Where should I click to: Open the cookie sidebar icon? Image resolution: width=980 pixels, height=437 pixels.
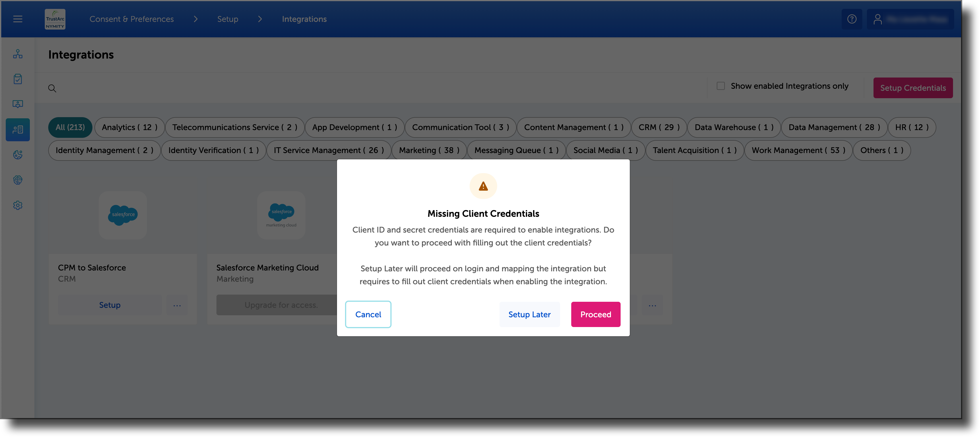tap(18, 154)
